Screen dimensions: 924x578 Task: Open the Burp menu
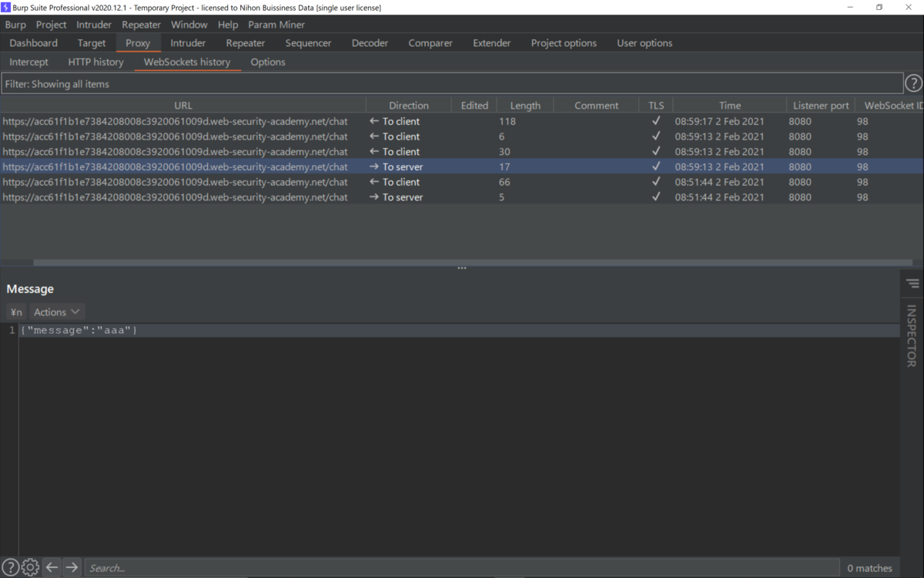tap(15, 25)
